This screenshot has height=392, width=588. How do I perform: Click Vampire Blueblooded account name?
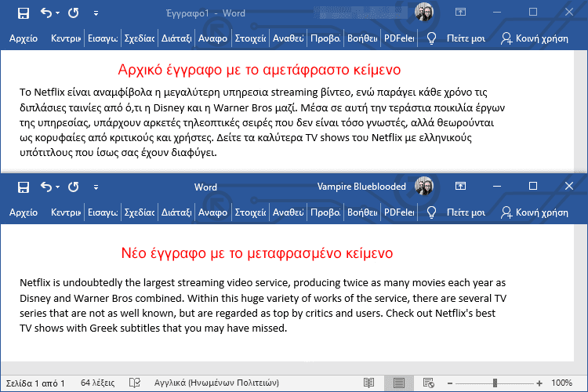[x=361, y=187]
